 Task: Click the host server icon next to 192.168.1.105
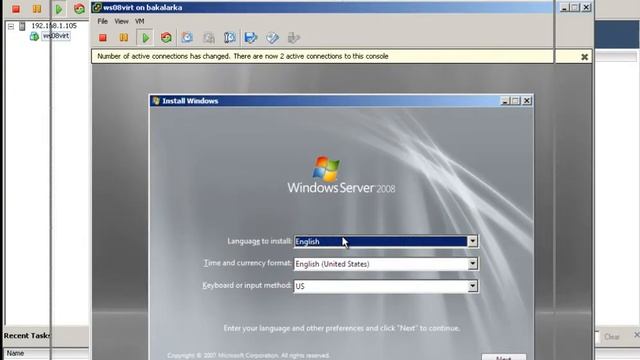22,26
